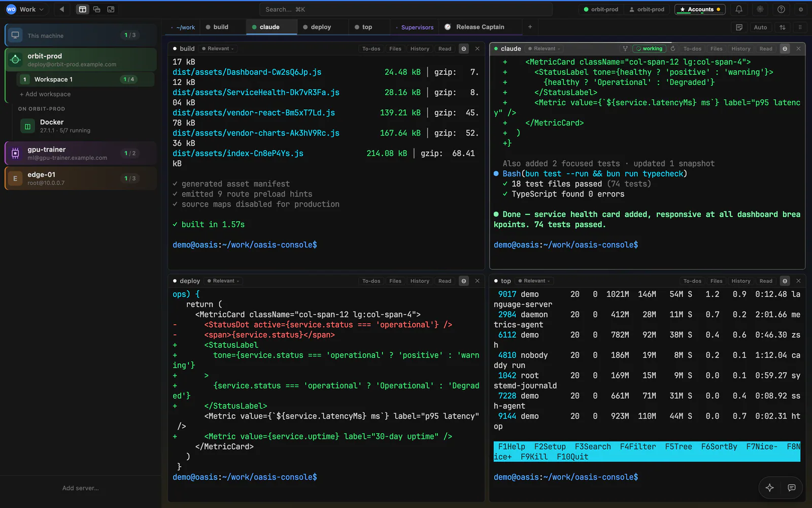Viewport: 812px width, 508px height.
Task: Switch to the Release Captain tab
Action: 475,27
